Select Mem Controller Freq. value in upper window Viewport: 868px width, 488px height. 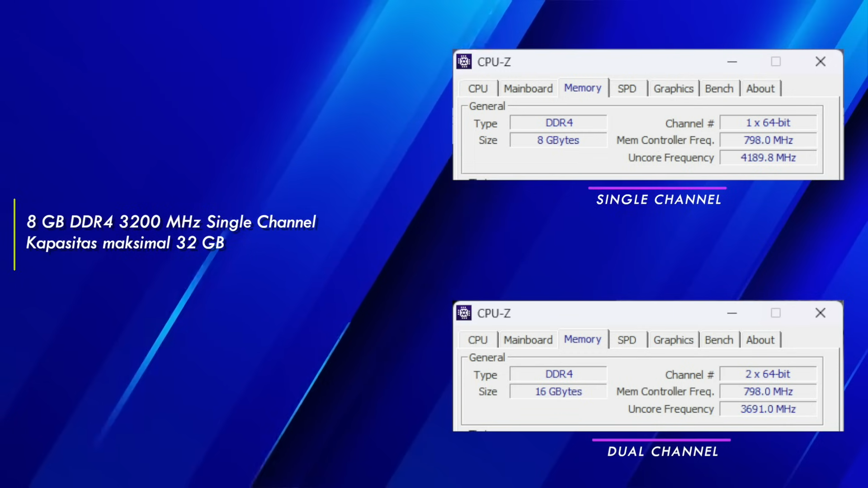tap(769, 140)
